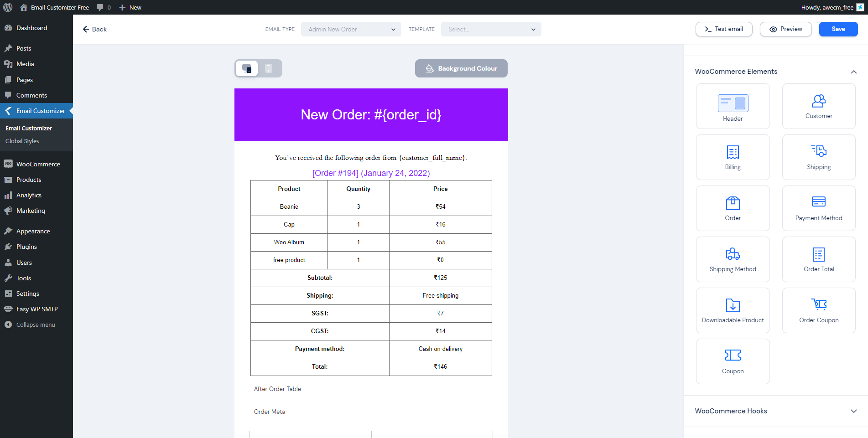Expand the WooCommerce Hooks section
Screen dimensions: 868x438
click(x=854, y=411)
